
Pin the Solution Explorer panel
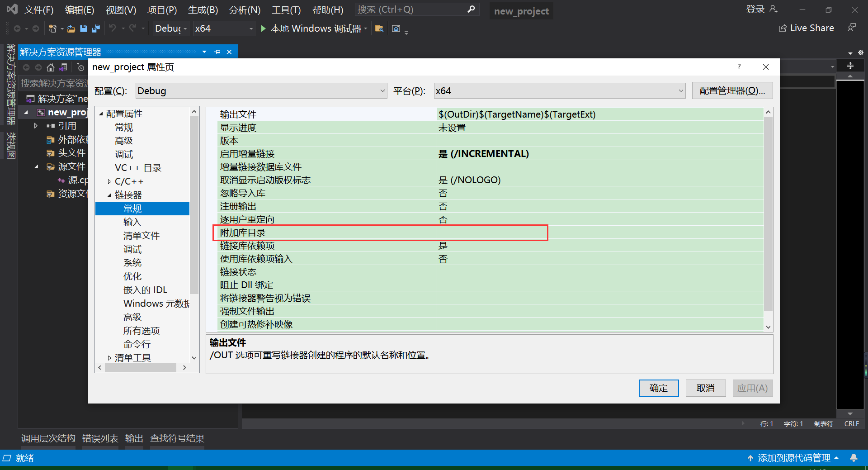[217, 52]
